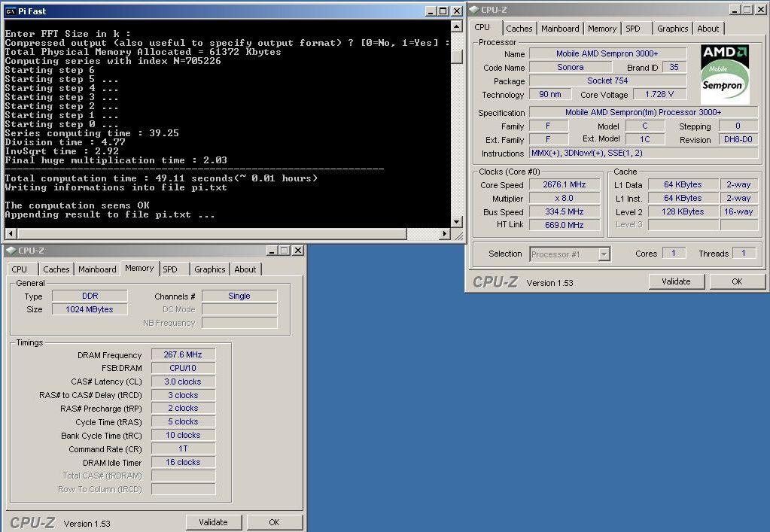Select SPD tab in top-right CPU-Z window
This screenshot has height=532, width=770.
click(x=633, y=29)
